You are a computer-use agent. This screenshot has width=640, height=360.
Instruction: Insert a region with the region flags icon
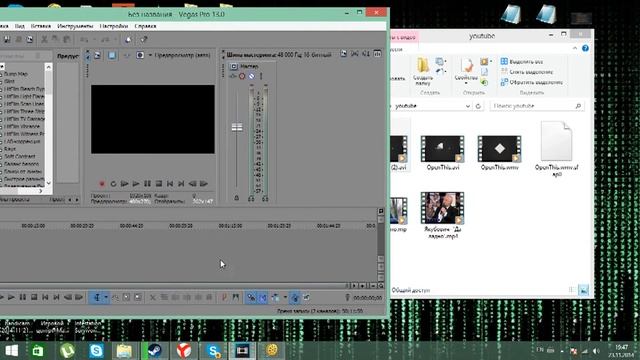click(x=236, y=298)
